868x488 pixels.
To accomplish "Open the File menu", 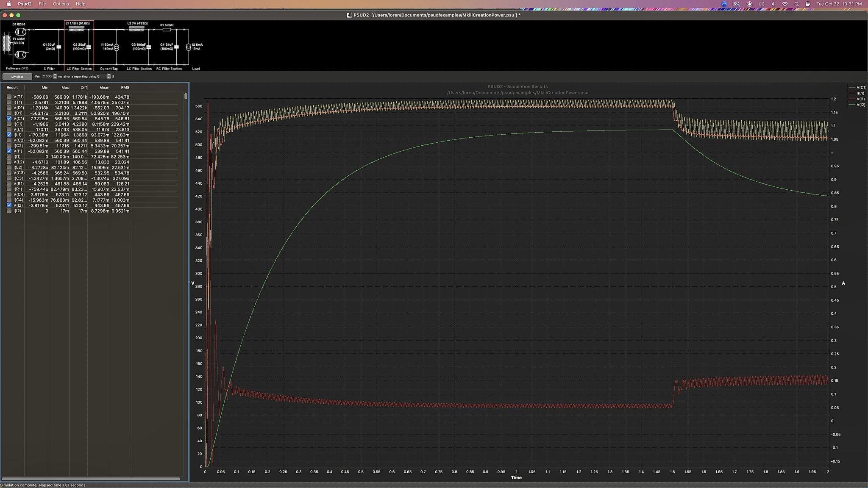I will 42,4.
